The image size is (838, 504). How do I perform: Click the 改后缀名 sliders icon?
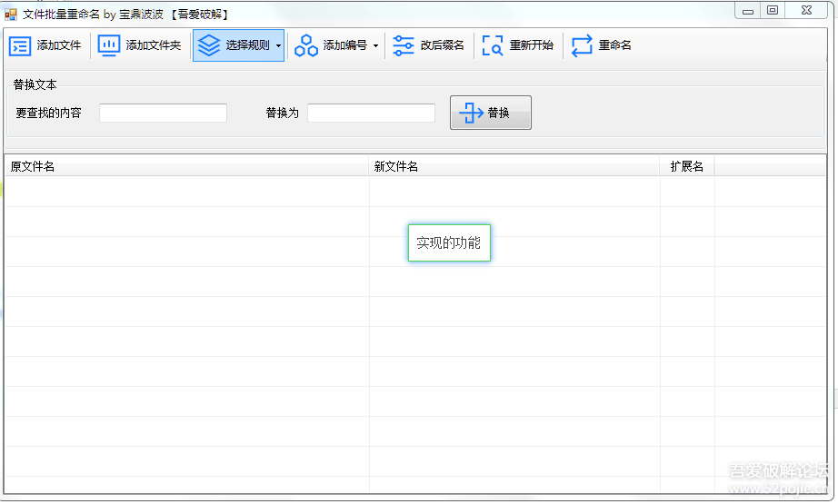point(404,45)
